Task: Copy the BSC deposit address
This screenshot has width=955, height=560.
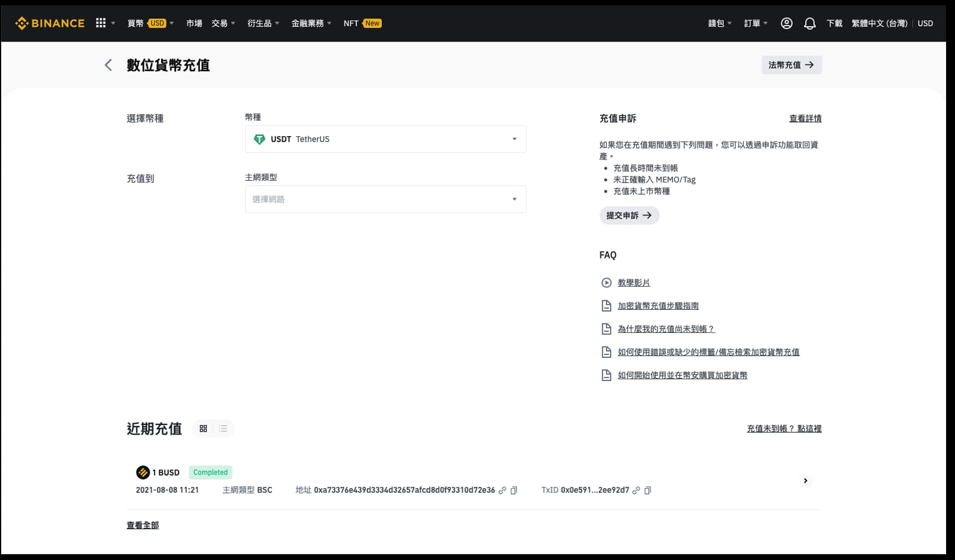Action: point(514,490)
